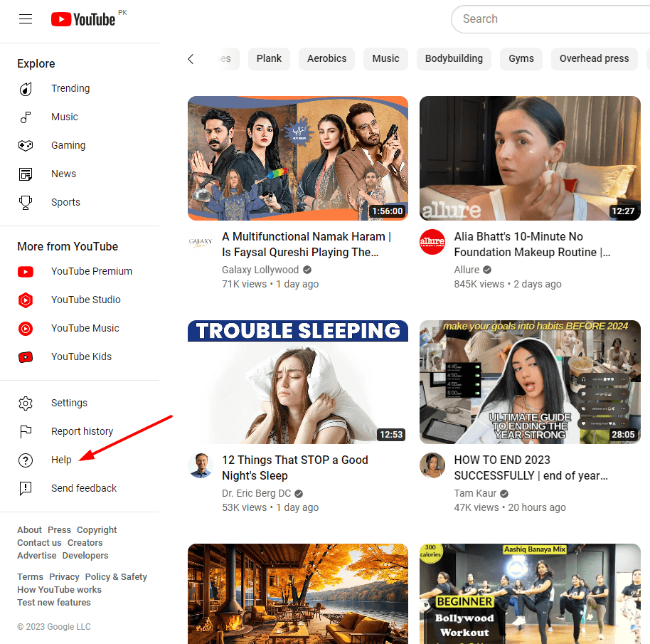
Task: Select the Aerobics filter chip
Action: click(x=326, y=58)
